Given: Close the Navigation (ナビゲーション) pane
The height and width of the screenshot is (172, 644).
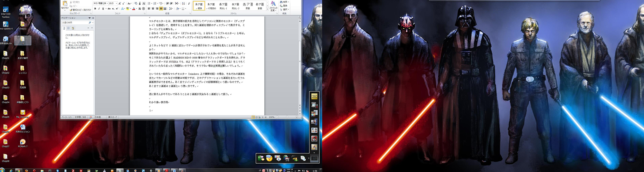Looking at the screenshot, I should point(93,18).
